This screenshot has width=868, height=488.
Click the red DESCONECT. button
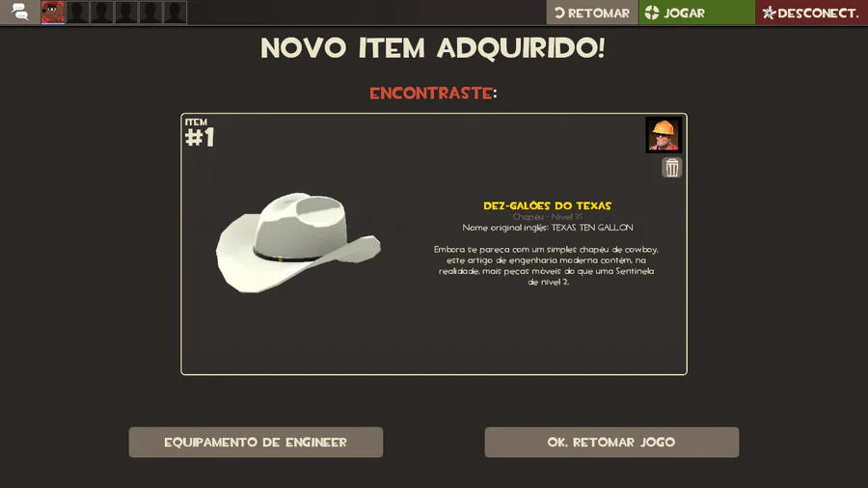click(x=811, y=13)
